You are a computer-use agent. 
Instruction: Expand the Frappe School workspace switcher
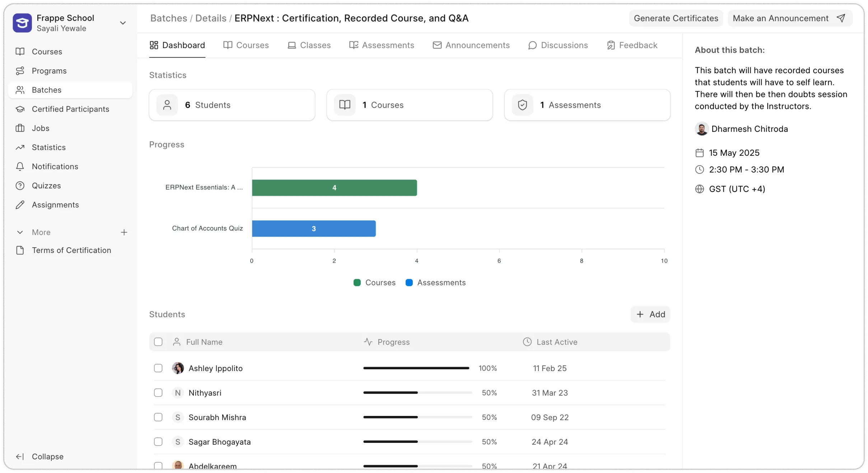point(123,23)
